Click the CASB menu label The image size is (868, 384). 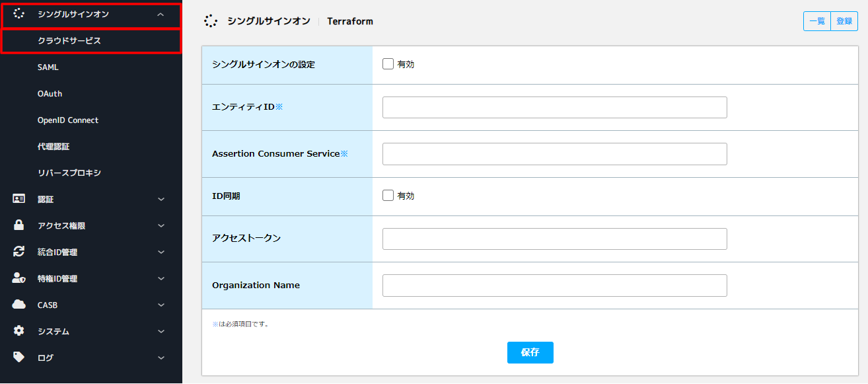(x=48, y=305)
